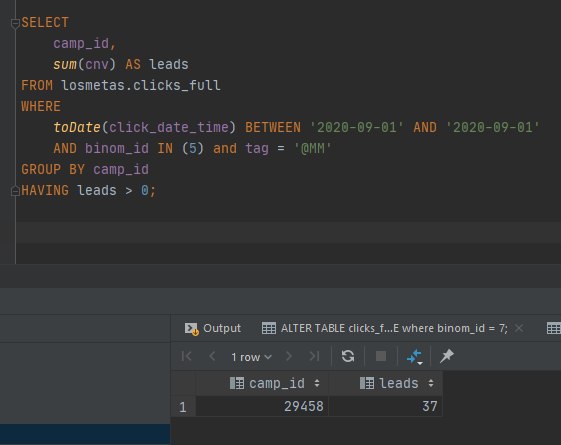The width and height of the screenshot is (561, 445).
Task: Close the ALTER TABLE result tab
Action: click(x=519, y=328)
